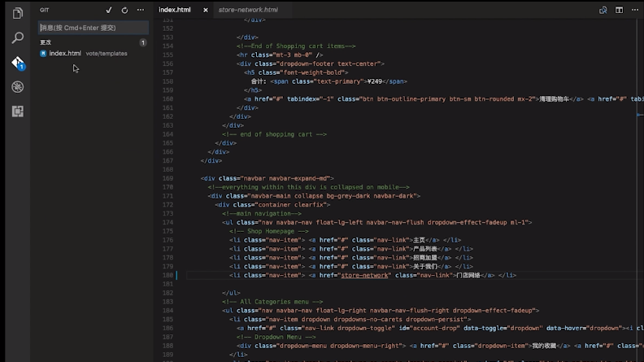Click the 'End of Shopping cart items' comment

296,46
